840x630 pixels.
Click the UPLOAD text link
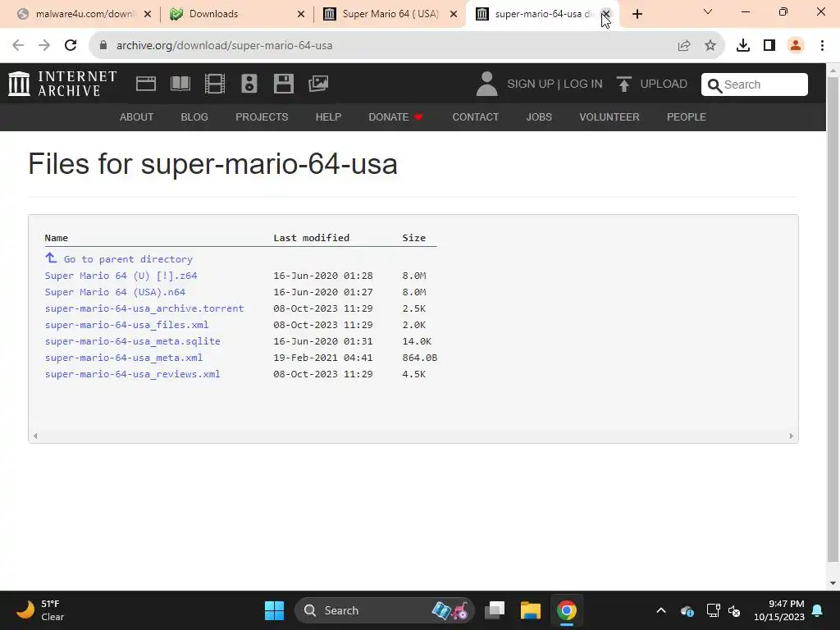(x=663, y=84)
